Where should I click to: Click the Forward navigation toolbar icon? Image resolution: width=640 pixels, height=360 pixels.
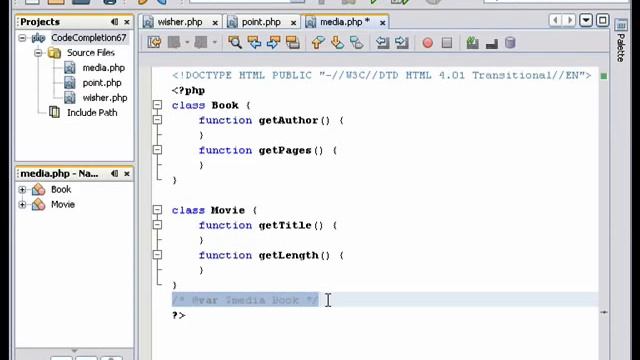(200, 42)
